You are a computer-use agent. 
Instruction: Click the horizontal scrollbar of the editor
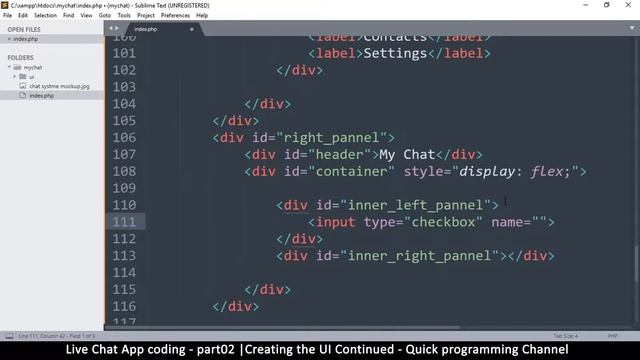point(282,327)
